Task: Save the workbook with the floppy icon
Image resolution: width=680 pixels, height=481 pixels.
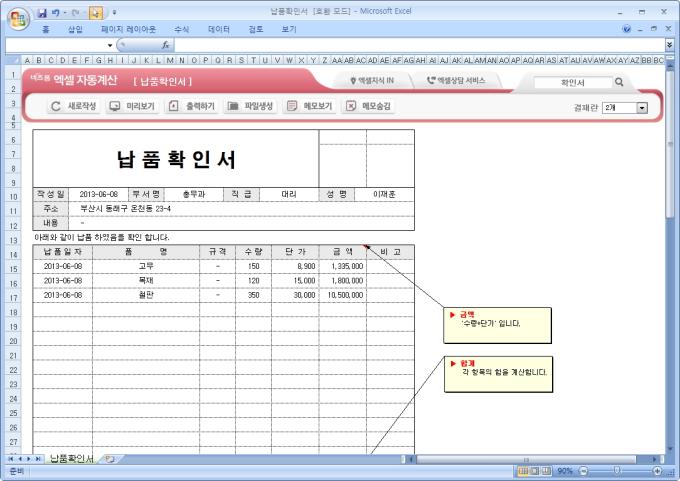Action: click(42, 13)
